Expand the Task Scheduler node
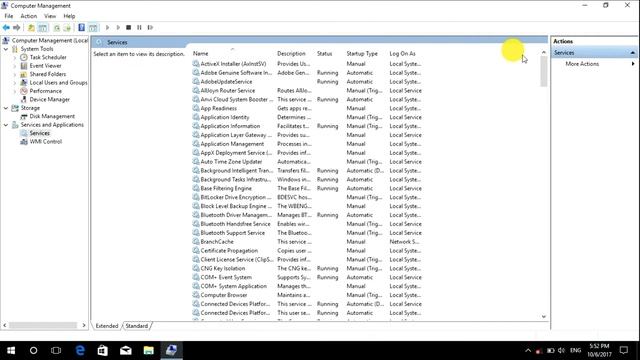Image resolution: width=640 pixels, height=360 pixels. [x=15, y=58]
